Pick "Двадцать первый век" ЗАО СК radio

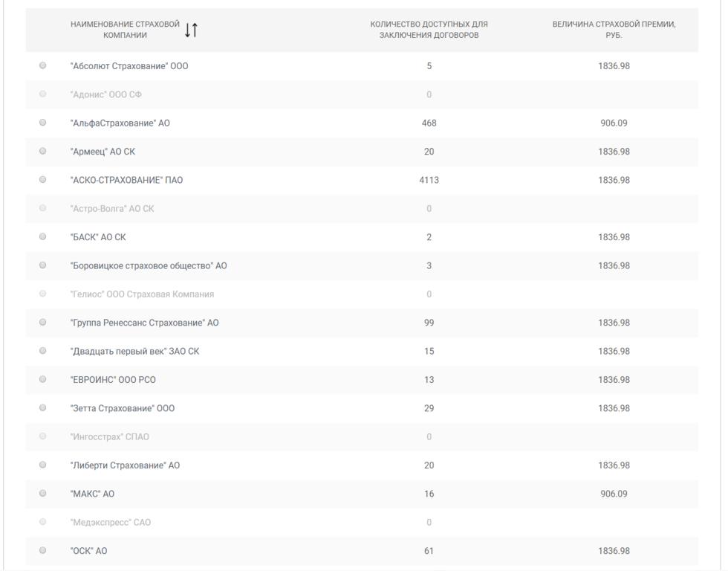point(42,351)
